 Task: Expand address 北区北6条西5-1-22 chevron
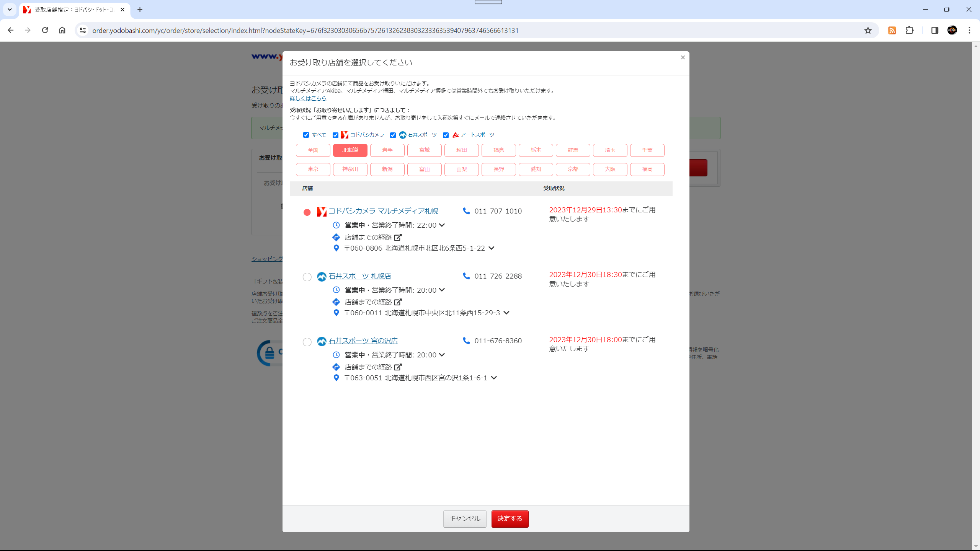(492, 248)
